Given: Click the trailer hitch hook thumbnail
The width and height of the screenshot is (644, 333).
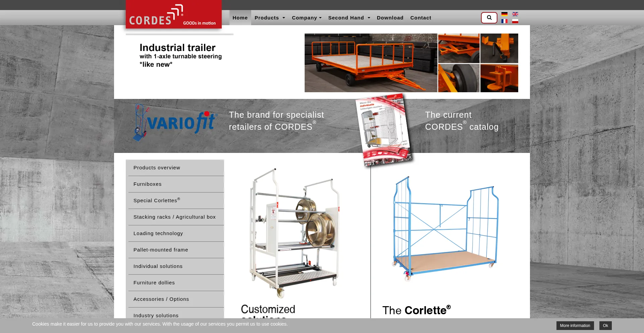Looking at the screenshot, I should 499,48.
